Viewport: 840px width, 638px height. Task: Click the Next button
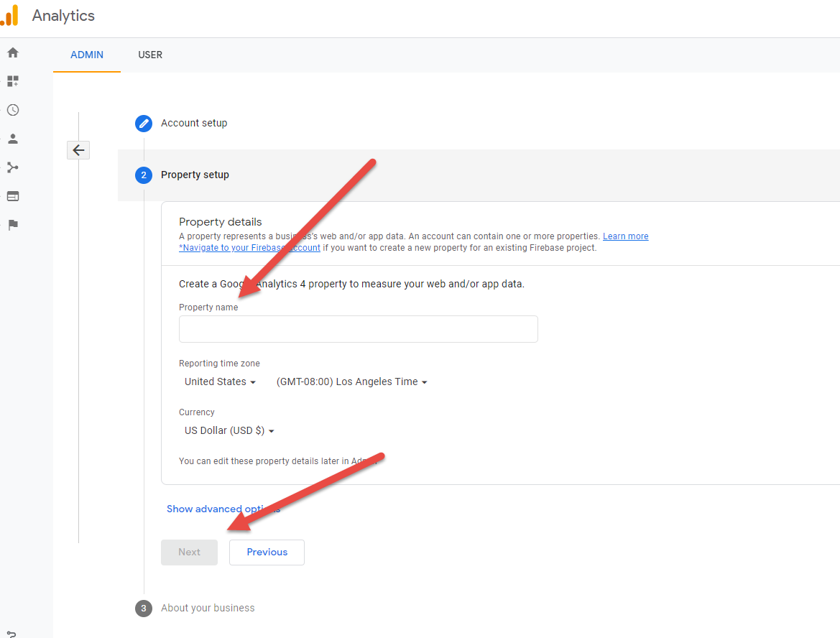click(x=189, y=553)
